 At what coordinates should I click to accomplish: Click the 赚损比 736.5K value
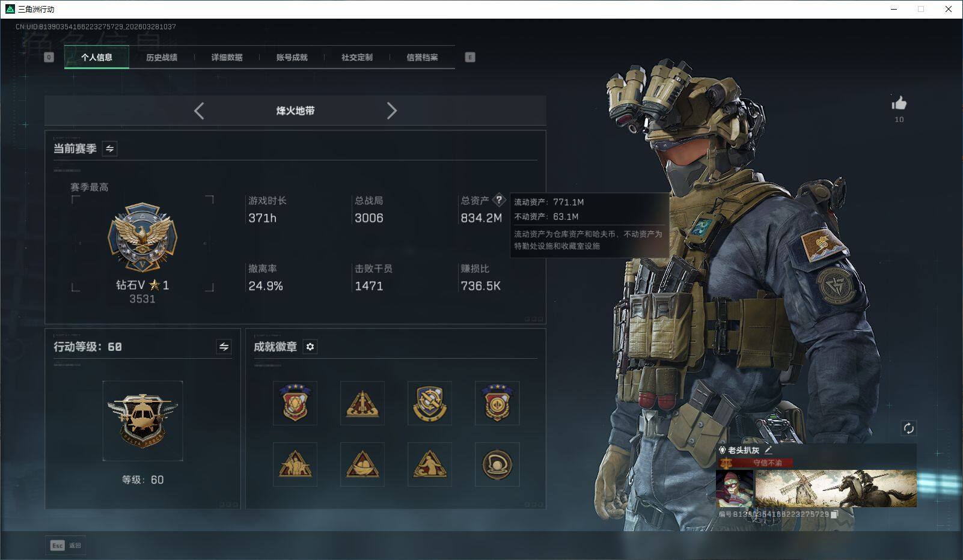(480, 286)
